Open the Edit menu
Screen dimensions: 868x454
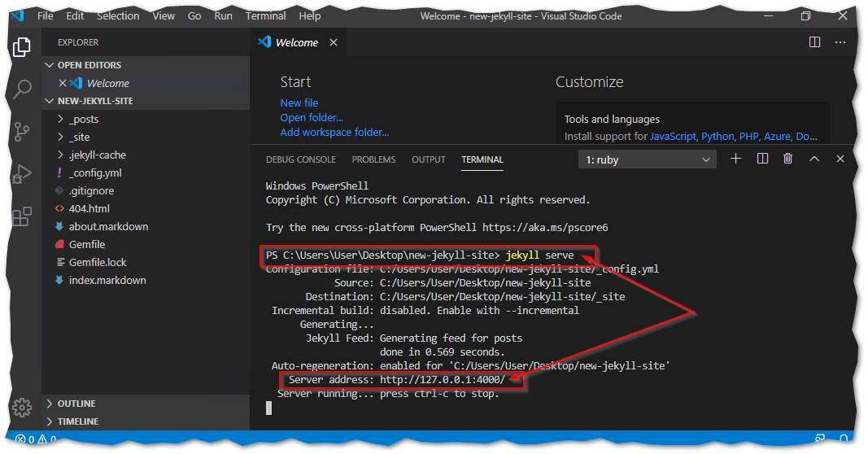[x=75, y=16]
